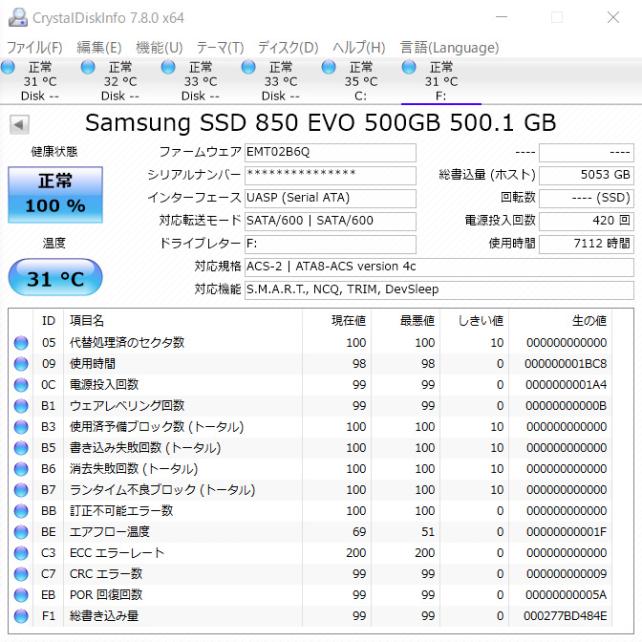This screenshot has width=642, height=642.
Task: Click the masked serial number field
Action: (330, 175)
